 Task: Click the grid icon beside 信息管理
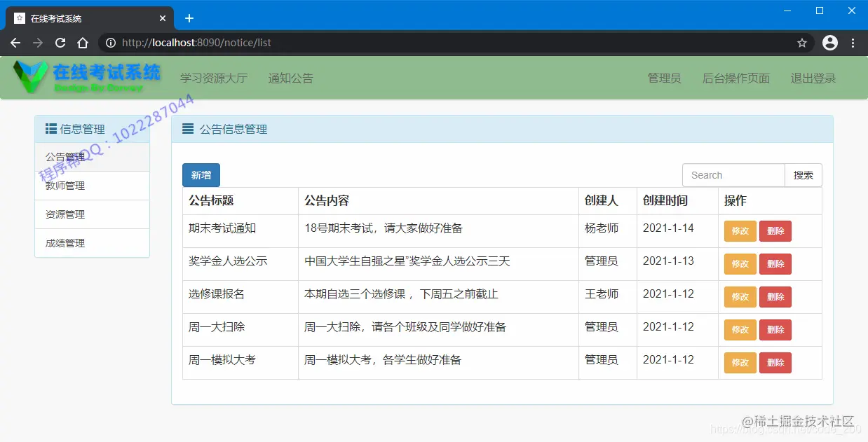(49, 128)
